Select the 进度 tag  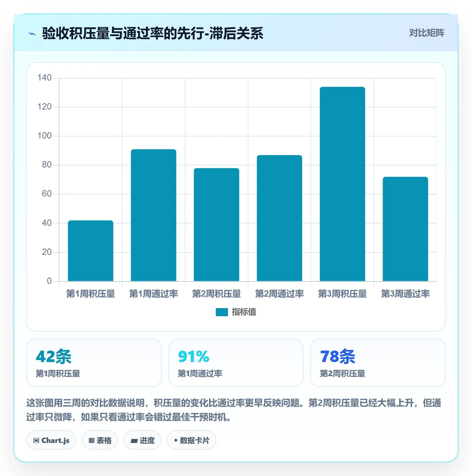(x=142, y=440)
